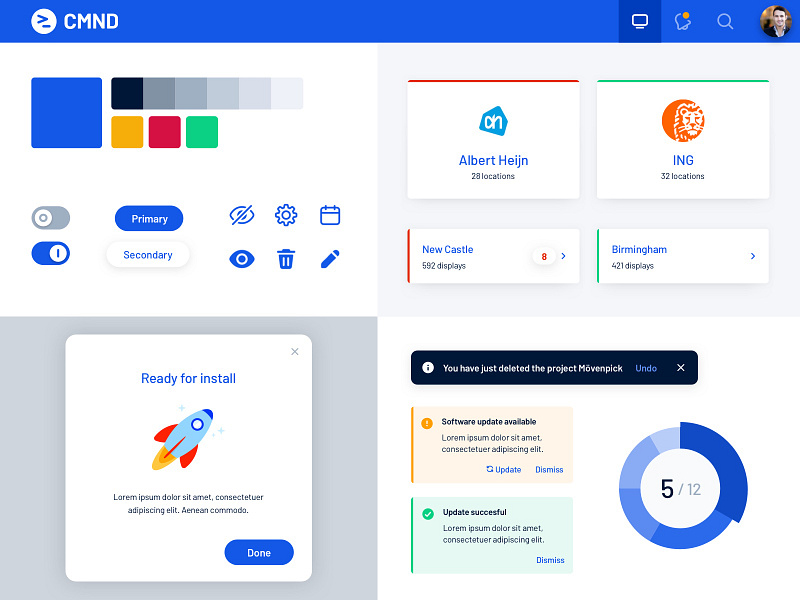Undo deleting the Mövenpick project

point(646,368)
